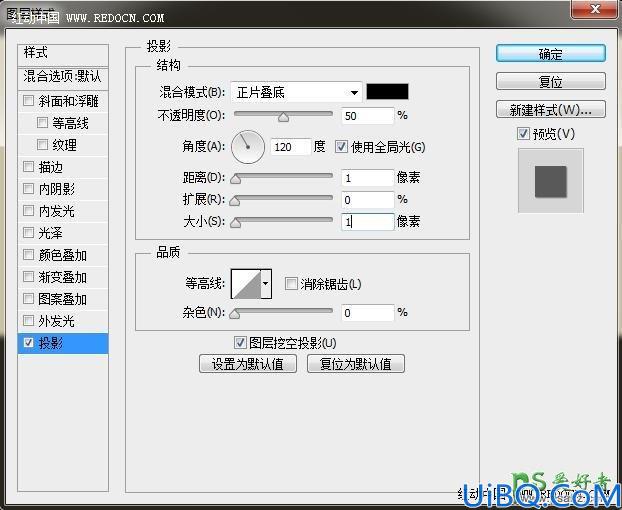This screenshot has height=510, width=622.
Task: Click the style preview thumbnail
Action: 551,180
